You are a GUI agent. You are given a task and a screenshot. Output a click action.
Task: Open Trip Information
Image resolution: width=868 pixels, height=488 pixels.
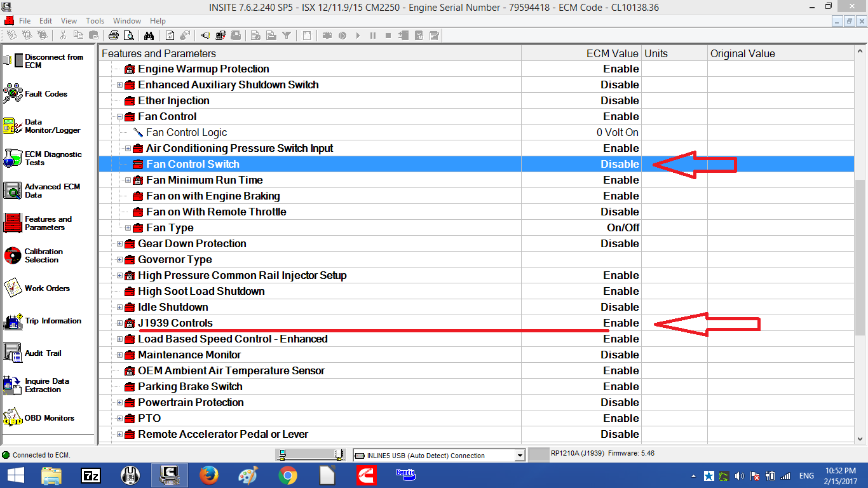[43, 321]
